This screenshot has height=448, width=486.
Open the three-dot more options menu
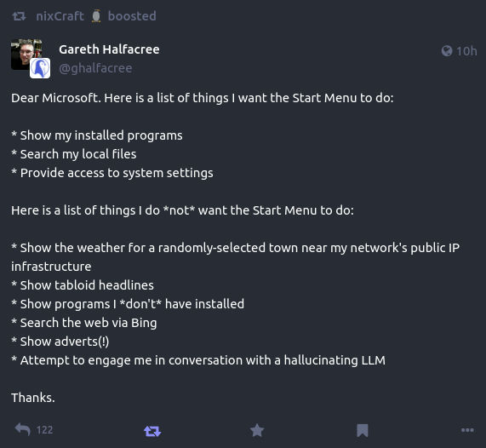[x=467, y=430]
